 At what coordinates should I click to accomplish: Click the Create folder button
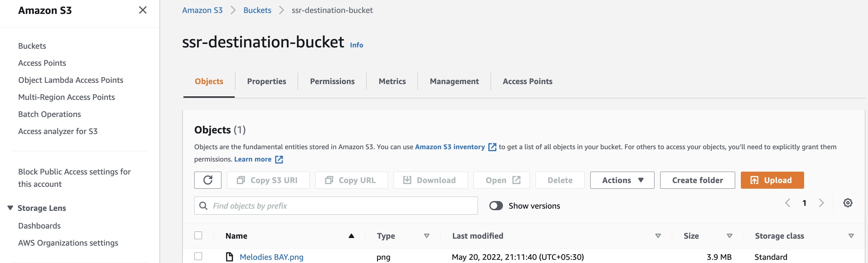point(697,180)
